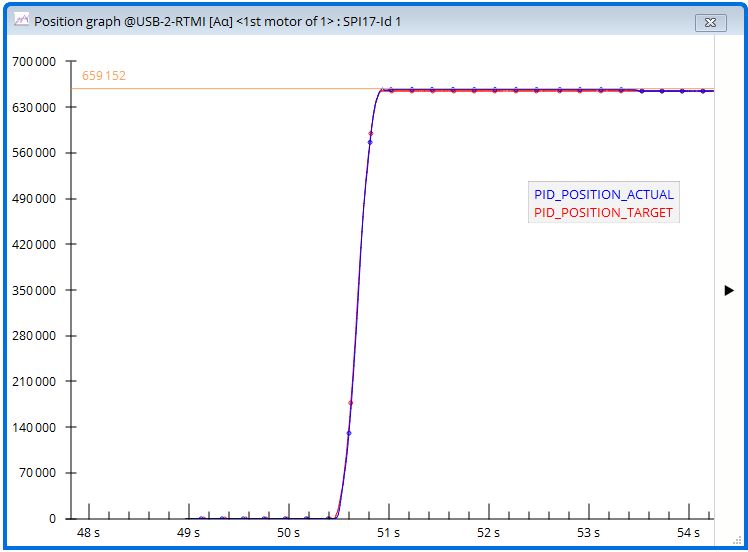
Task: Click the 630 000 y-axis label
Action: [x=34, y=107]
